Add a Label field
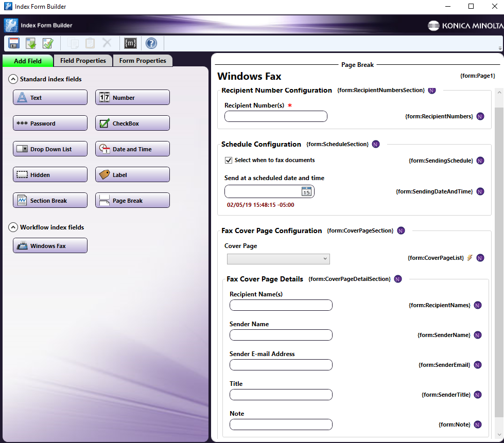This screenshot has width=504, height=443. click(132, 174)
